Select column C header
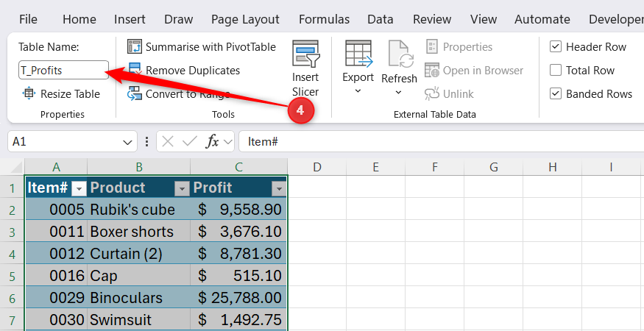644x331 pixels. [238, 167]
